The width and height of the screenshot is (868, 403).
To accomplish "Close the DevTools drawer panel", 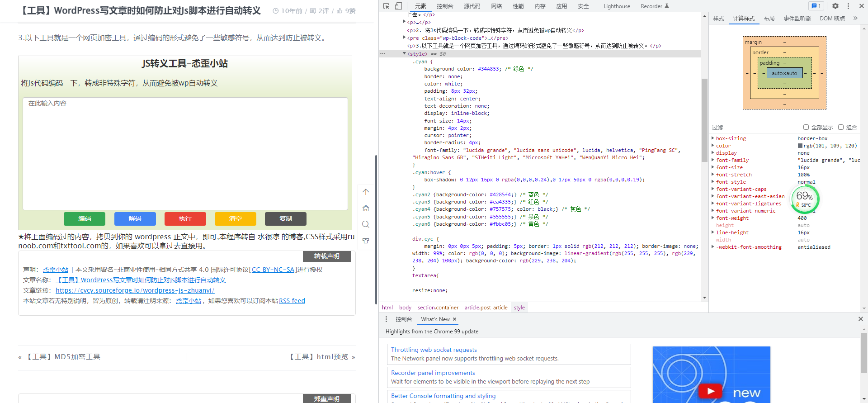I will (861, 319).
